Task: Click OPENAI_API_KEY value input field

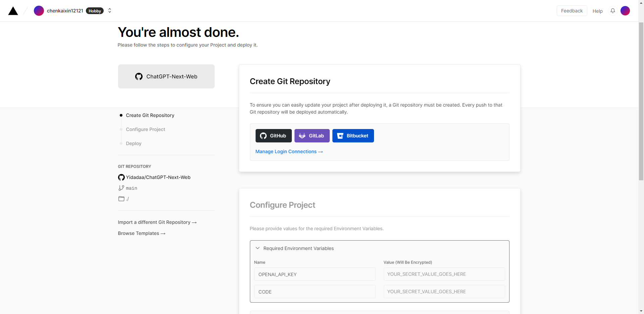Action: point(444,274)
